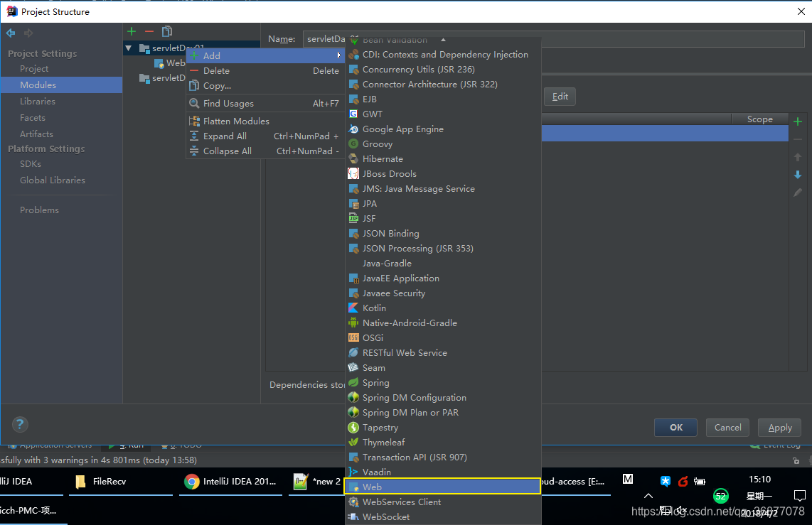
Task: Click the Google App Engine icon
Action: click(353, 129)
